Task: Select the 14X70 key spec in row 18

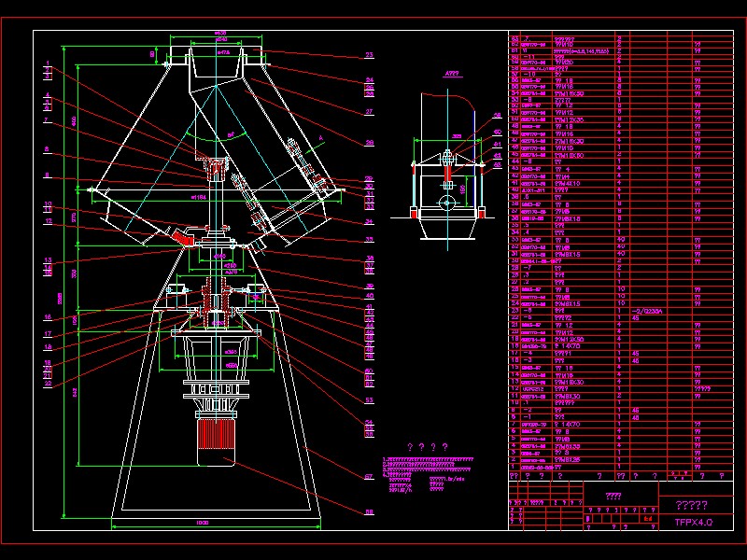Action: 567,346
